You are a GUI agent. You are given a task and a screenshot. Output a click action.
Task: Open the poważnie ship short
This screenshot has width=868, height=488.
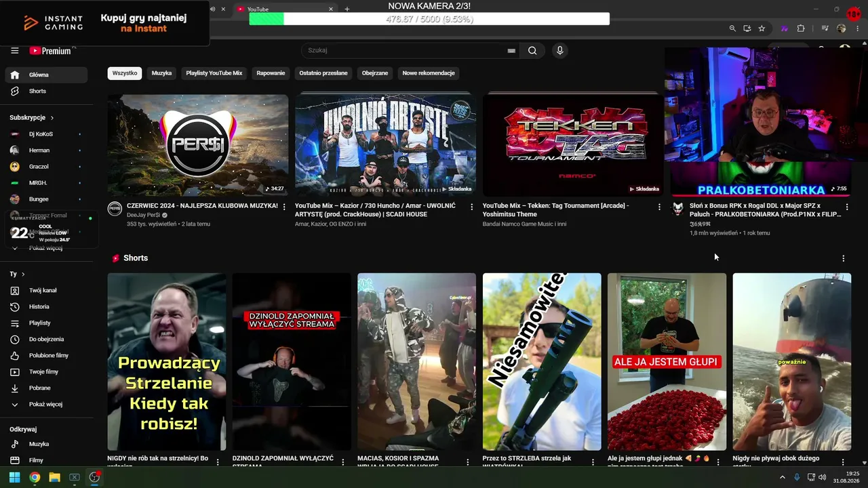click(x=792, y=362)
